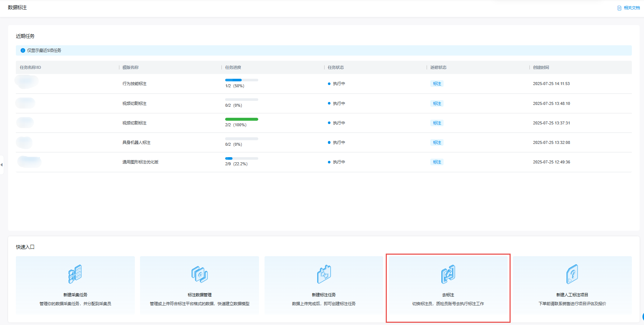Click the 新建标注任务 card icon
644x325 pixels.
coord(324,274)
